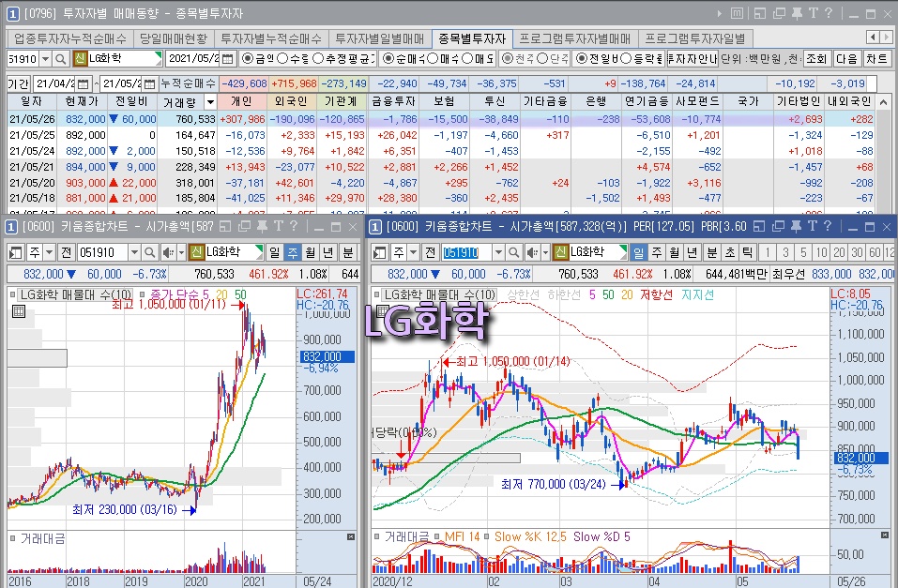Click speaker sound icon in right daily chart
Viewport: 898px width, 588px height.
[x=532, y=252]
